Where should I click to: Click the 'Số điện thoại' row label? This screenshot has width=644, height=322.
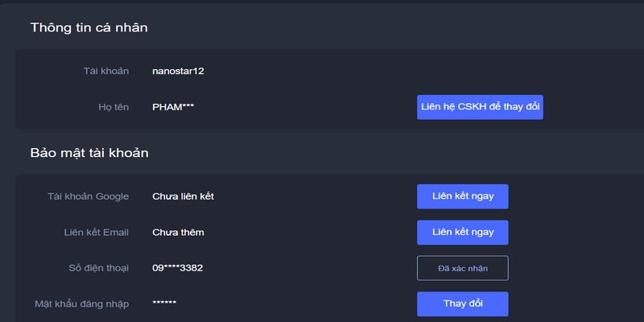coord(99,267)
